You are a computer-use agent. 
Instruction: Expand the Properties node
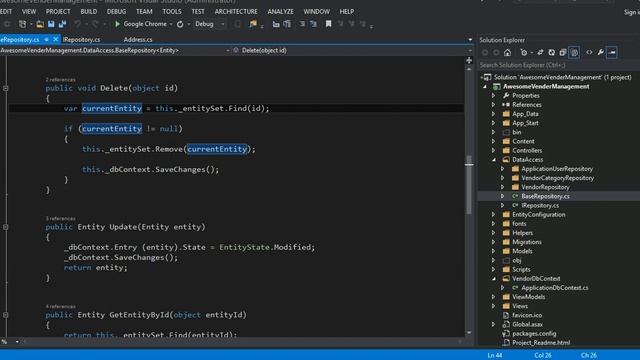pos(493,96)
